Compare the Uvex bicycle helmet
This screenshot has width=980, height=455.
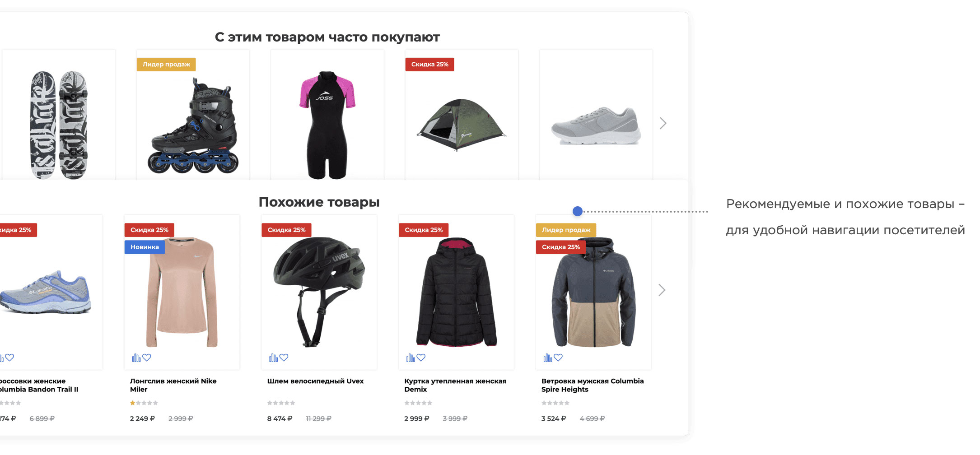273,357
